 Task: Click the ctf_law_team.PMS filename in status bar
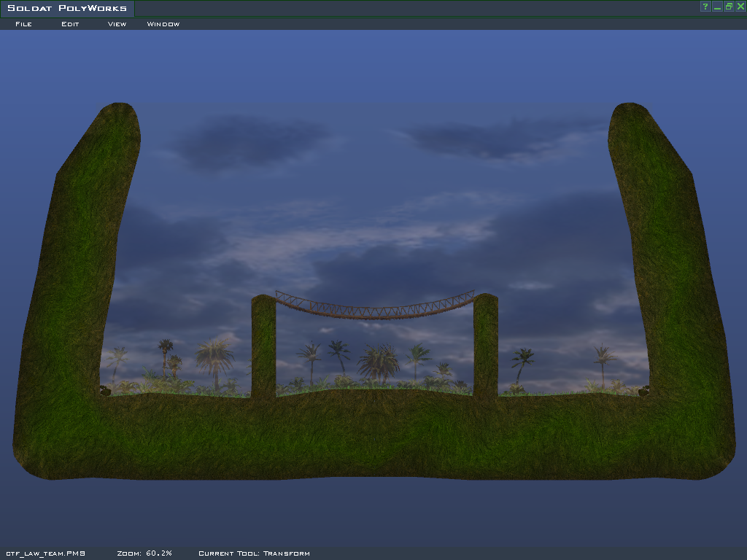(45, 553)
